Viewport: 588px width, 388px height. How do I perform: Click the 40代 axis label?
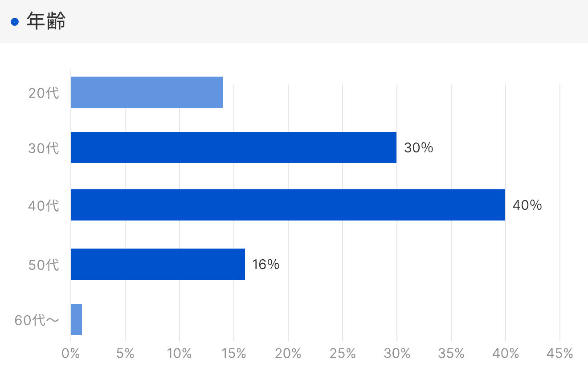click(44, 205)
